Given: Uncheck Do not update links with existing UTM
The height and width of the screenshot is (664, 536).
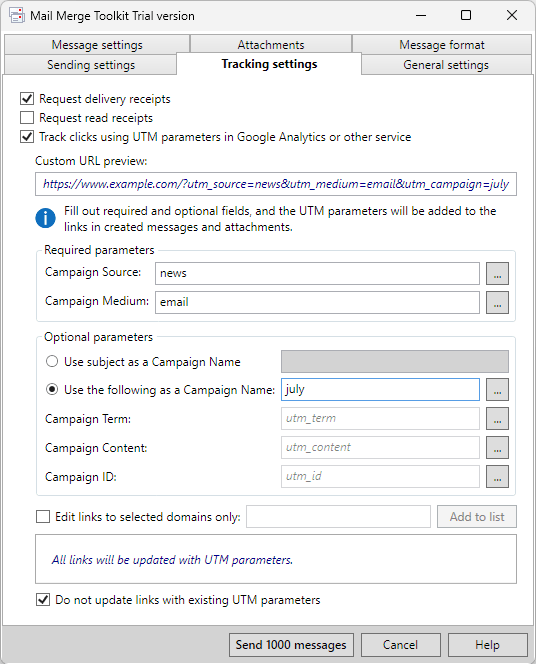Looking at the screenshot, I should [x=43, y=600].
